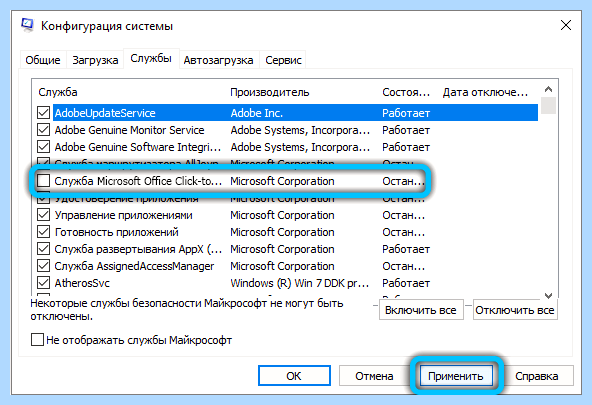Viewport: 592px width, 405px height.
Task: Confirm with the OK button
Action: (x=294, y=376)
